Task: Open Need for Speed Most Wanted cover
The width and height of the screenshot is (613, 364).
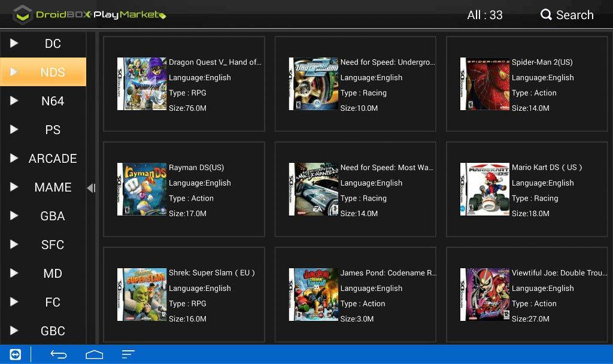Action: point(314,189)
